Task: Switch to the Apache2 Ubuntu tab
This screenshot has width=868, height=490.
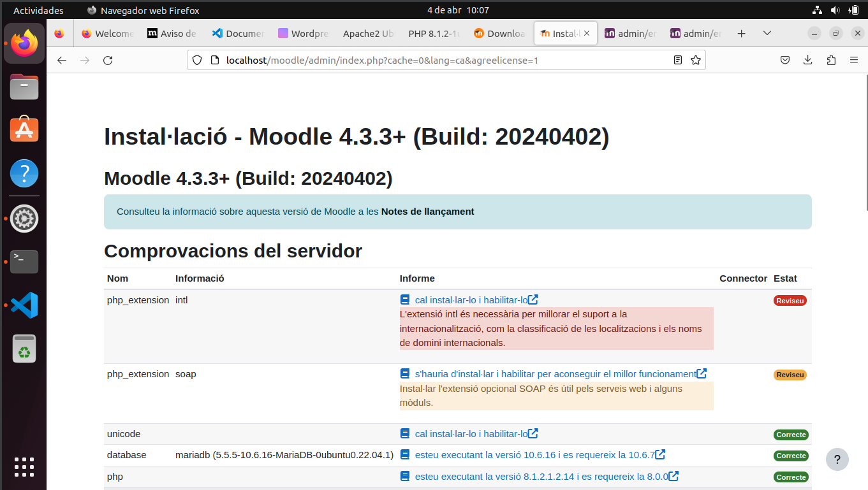Action: [368, 33]
